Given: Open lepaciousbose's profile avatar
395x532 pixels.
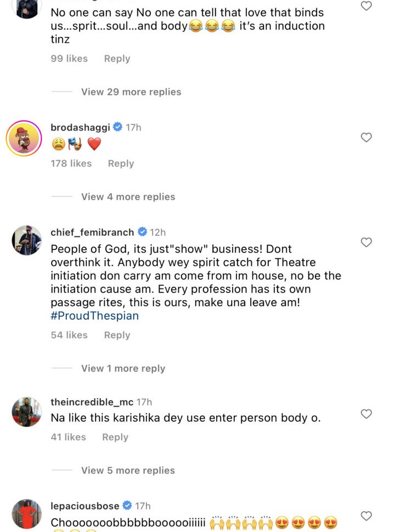Looking at the screenshot, I should 26,514.
